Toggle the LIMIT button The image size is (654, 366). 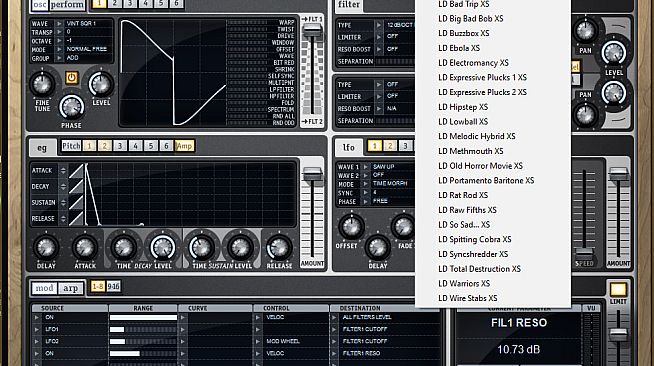(618, 289)
